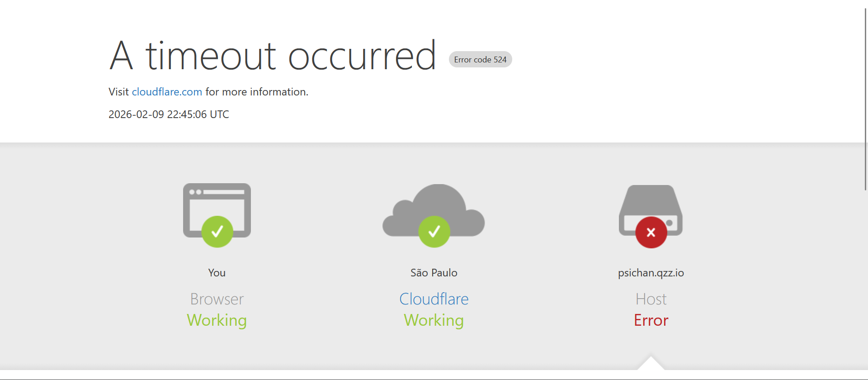Click the white triangle pointer below Host
This screenshot has height=380, width=868.
(x=651, y=364)
